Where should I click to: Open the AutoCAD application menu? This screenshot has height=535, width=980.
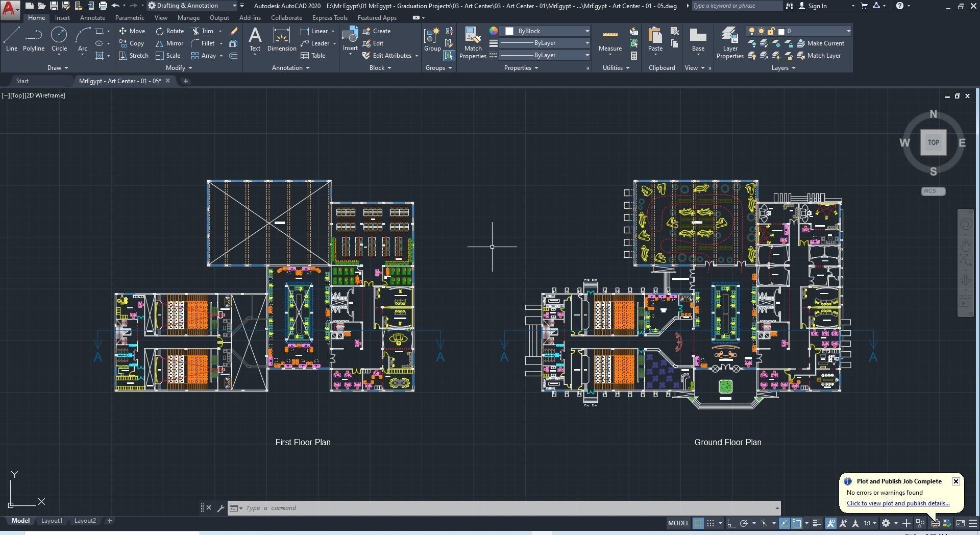point(10,9)
